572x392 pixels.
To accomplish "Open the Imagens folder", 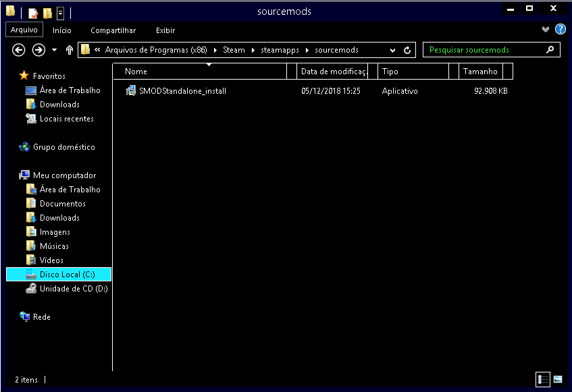I will click(x=55, y=231).
